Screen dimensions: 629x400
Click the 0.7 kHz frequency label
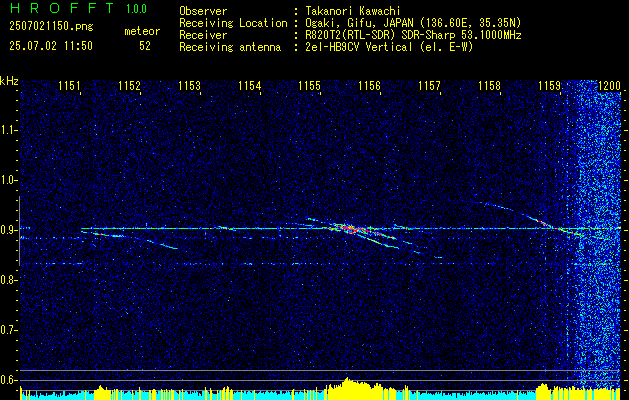(x=8, y=330)
